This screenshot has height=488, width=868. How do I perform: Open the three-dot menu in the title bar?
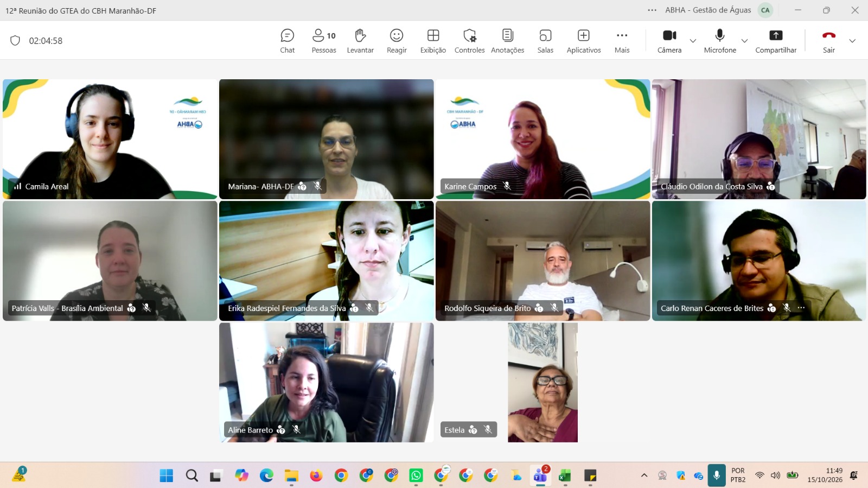(x=652, y=10)
